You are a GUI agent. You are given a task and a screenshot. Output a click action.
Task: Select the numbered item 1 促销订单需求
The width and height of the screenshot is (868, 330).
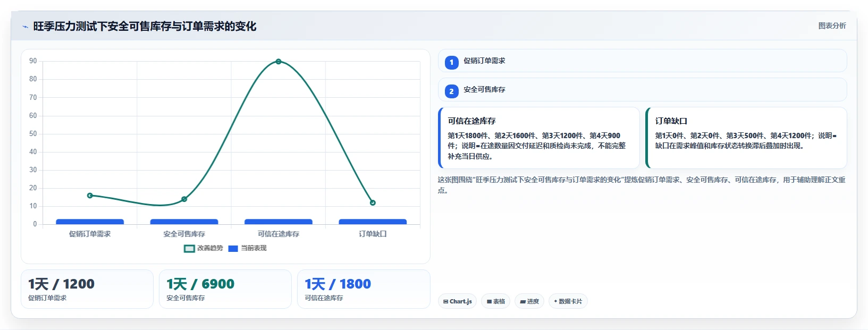642,61
